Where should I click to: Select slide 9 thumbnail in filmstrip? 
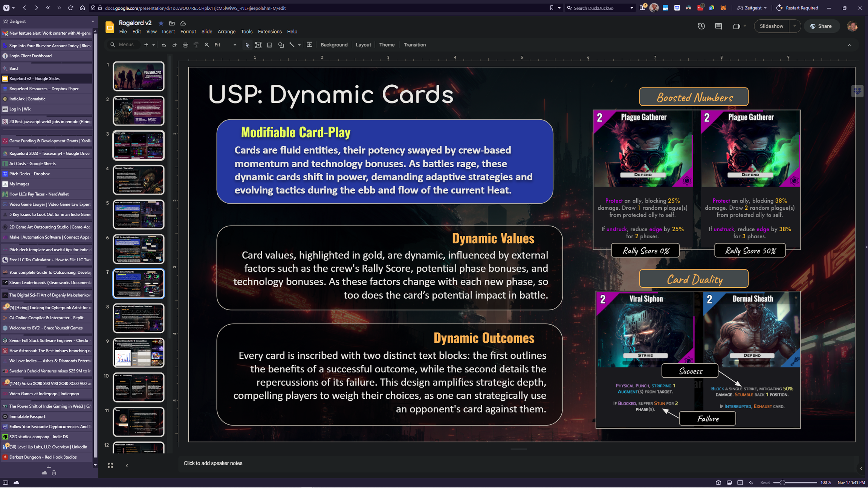tap(139, 352)
